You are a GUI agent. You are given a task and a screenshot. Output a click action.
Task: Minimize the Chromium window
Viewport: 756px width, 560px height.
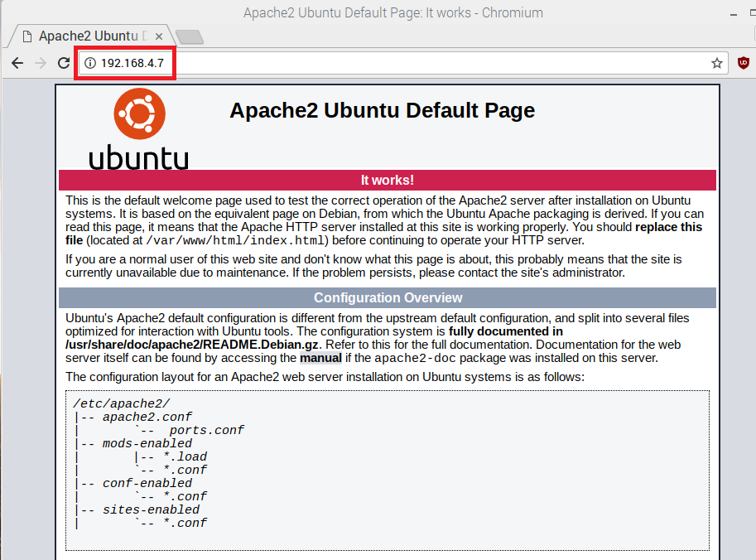point(734,14)
